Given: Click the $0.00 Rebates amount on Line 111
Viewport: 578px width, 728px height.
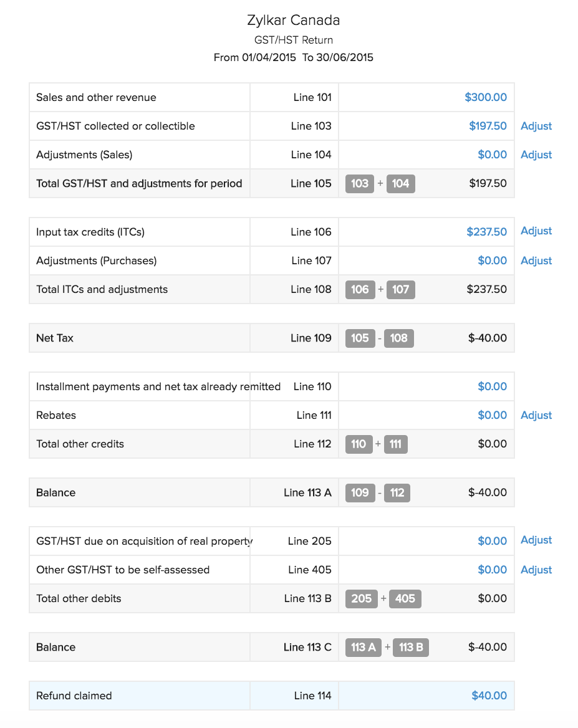Looking at the screenshot, I should click(492, 415).
